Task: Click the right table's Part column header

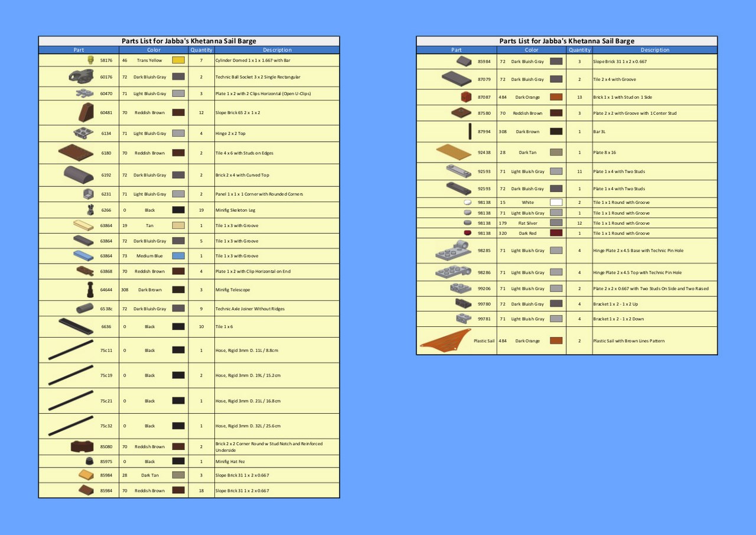Action: (457, 50)
